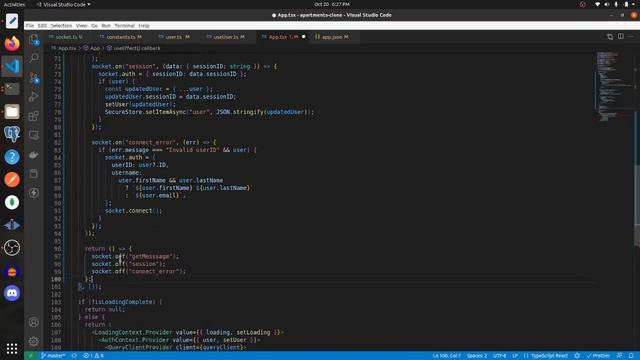Open Discord from the dock
The height and width of the screenshot is (360, 640).
[x=12, y=293]
